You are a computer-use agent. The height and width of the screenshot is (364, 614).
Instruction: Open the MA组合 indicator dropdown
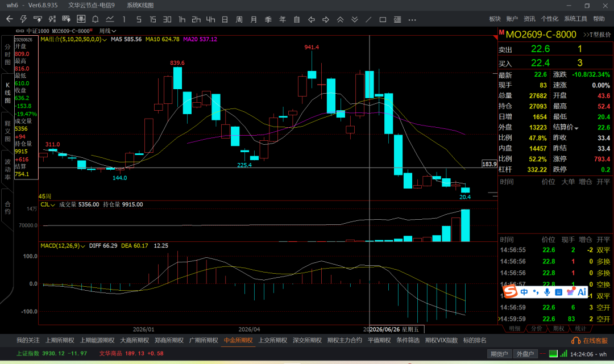(73, 39)
